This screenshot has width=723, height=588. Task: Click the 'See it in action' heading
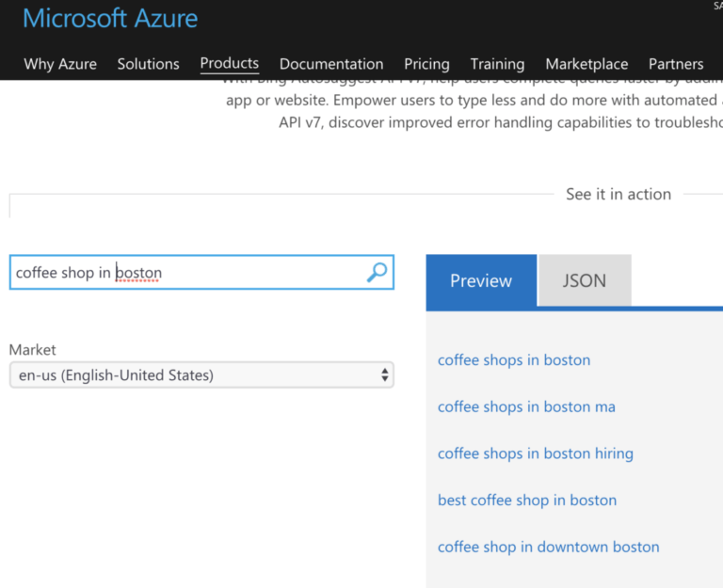619,194
